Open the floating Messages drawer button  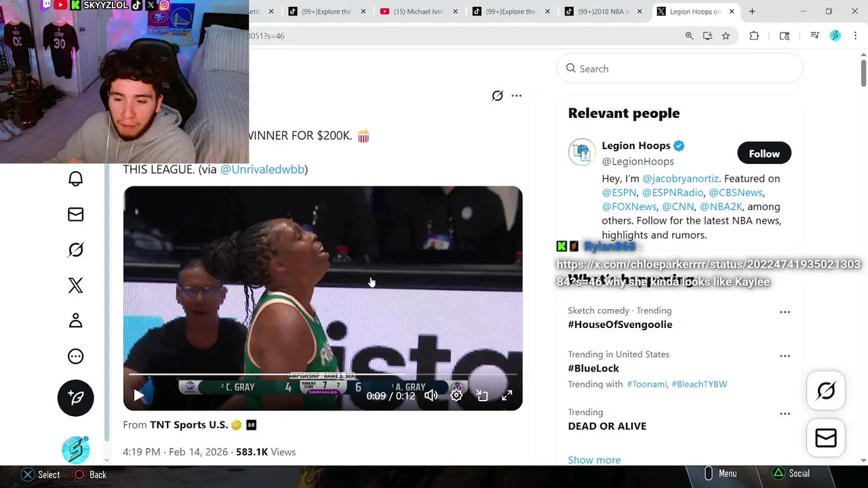pyautogui.click(x=826, y=439)
